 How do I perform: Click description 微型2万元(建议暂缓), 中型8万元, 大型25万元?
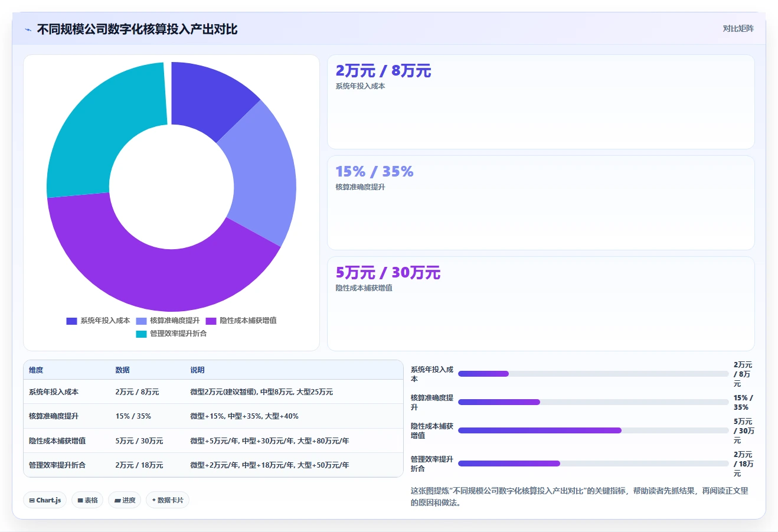pos(261,392)
